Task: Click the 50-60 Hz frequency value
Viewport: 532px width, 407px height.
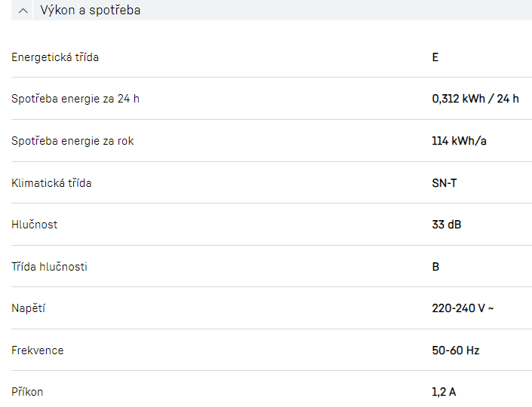Action: click(456, 350)
